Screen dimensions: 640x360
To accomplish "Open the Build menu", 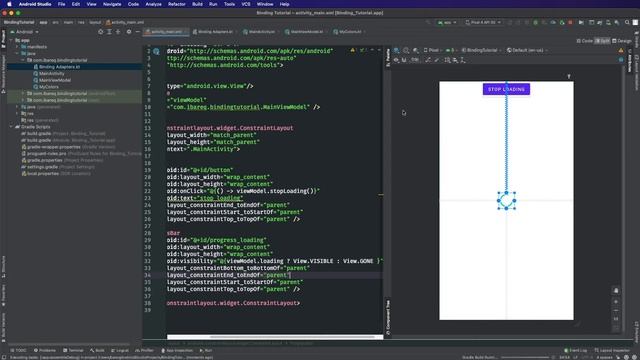I will click(197, 4).
